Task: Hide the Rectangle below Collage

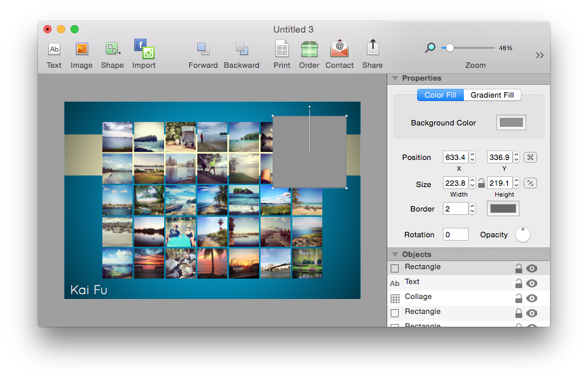Action: point(532,313)
